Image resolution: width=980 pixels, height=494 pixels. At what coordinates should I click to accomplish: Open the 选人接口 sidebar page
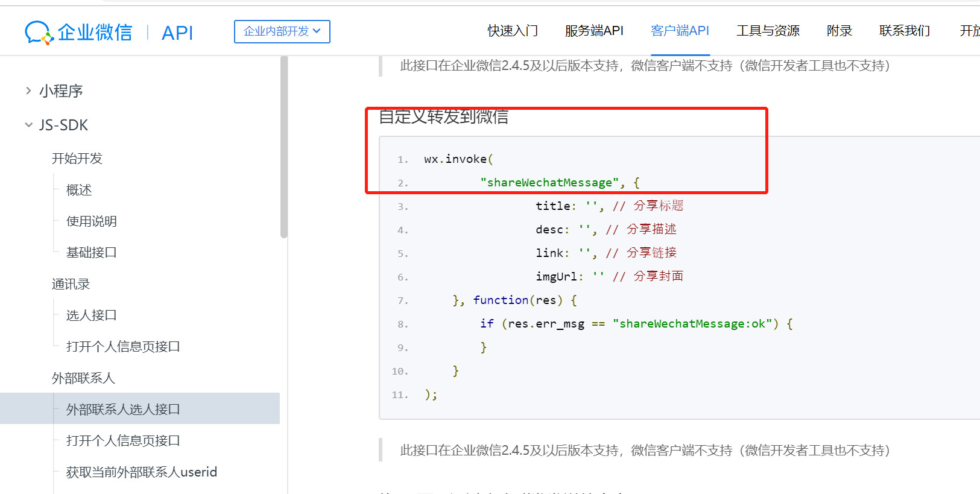92,315
